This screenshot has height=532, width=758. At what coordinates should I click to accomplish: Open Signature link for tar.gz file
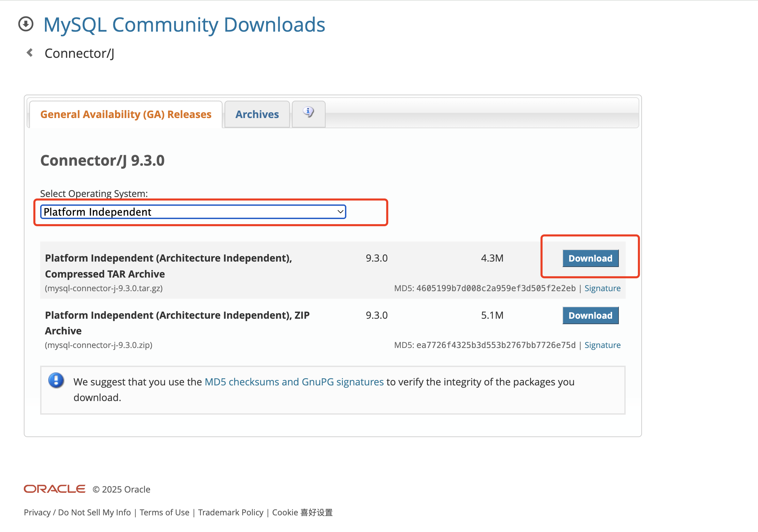(x=602, y=288)
